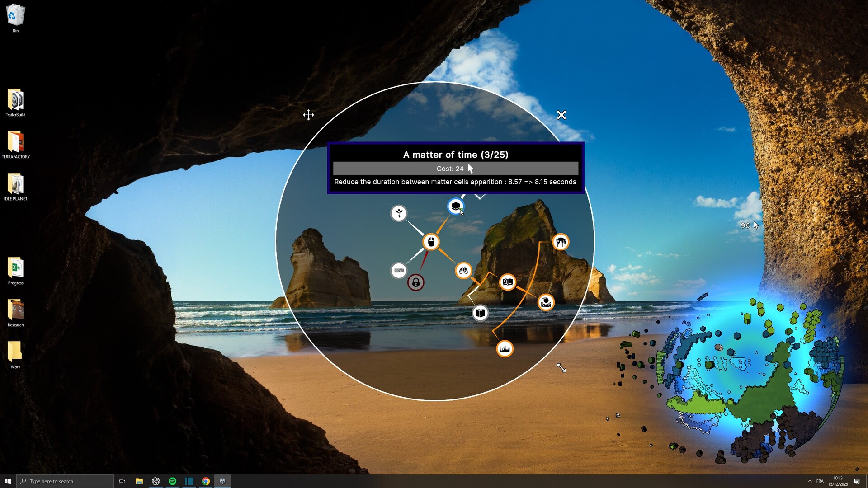The height and width of the screenshot is (488, 868).
Task: Select the pavilion structure skill node
Action: pos(561,242)
